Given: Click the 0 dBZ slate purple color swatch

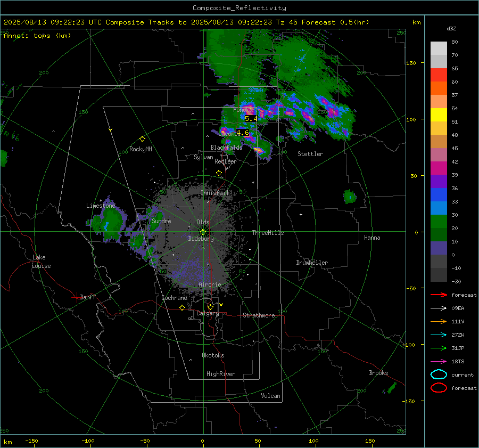Looking at the screenshot, I should 439,248.
